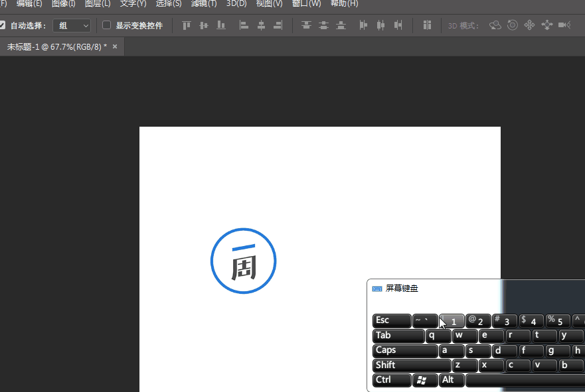Click the r key on screen keyboard
The image size is (585, 392).
click(x=518, y=336)
